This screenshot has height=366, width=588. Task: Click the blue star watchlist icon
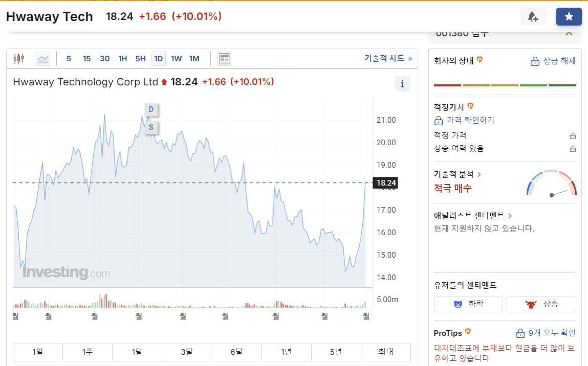click(x=569, y=16)
